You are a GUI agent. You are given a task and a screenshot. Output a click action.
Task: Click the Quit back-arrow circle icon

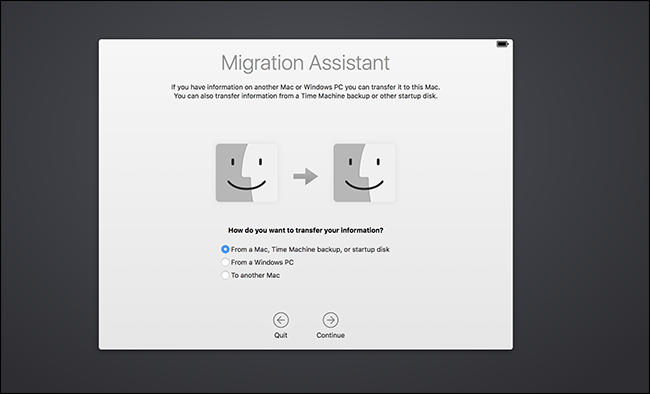point(281,320)
